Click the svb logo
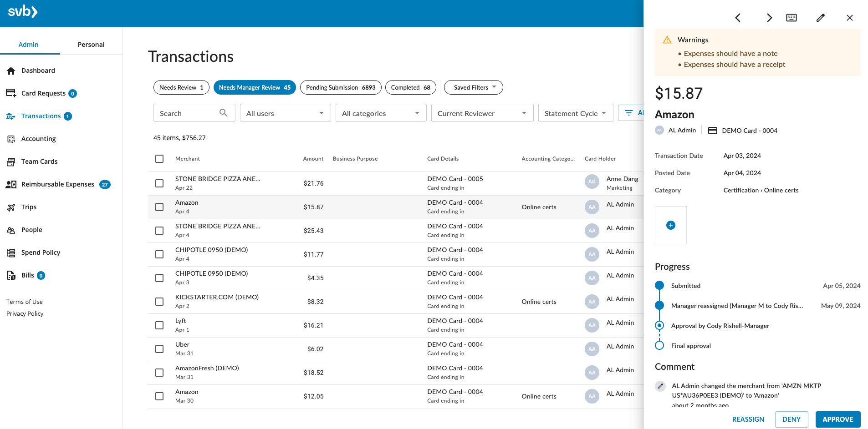Screen dimensions: 868x429 coord(23,11)
